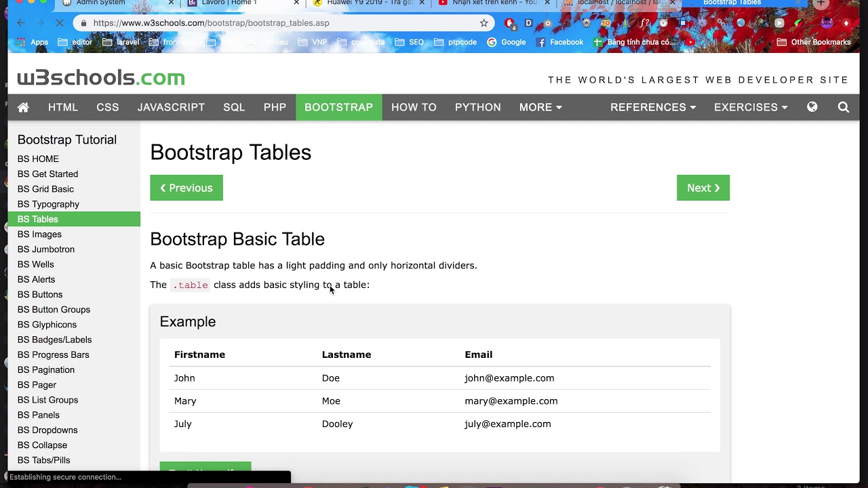Open BS HOME in sidebar
Image resolution: width=868 pixels, height=488 pixels.
74,159
